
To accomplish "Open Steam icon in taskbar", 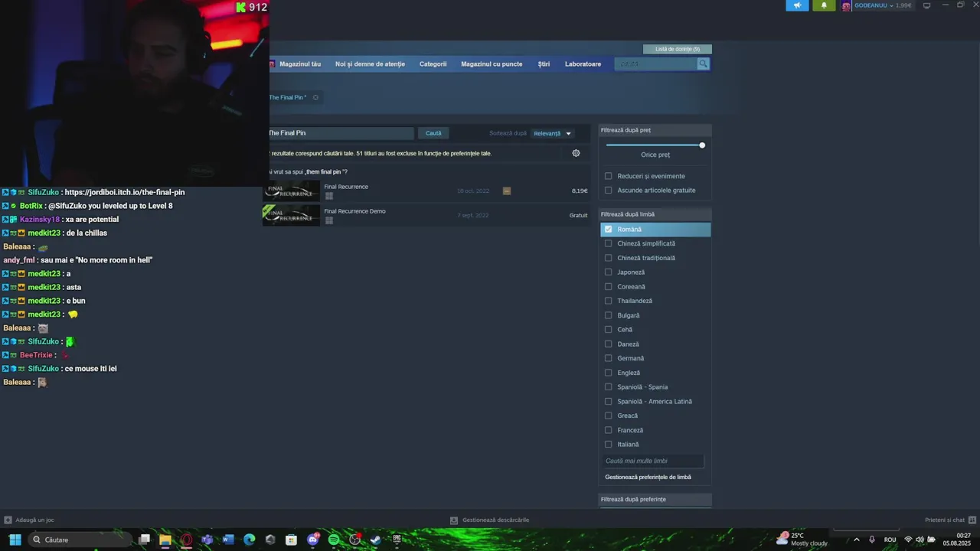I will tap(375, 540).
